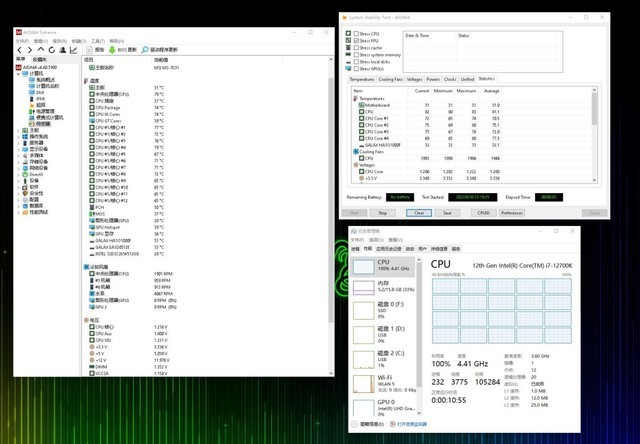Screen dimensions: 640x444
Task: Expand the Storage (存储设备) tree node
Action: point(18,162)
